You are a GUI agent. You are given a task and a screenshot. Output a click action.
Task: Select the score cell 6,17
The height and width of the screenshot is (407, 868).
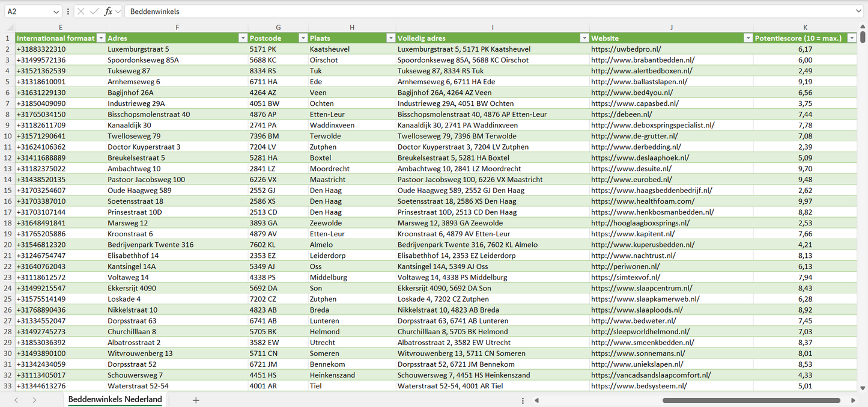806,49
